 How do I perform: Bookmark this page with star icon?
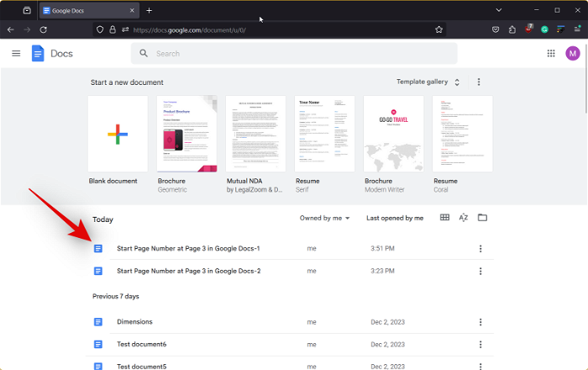coord(438,29)
